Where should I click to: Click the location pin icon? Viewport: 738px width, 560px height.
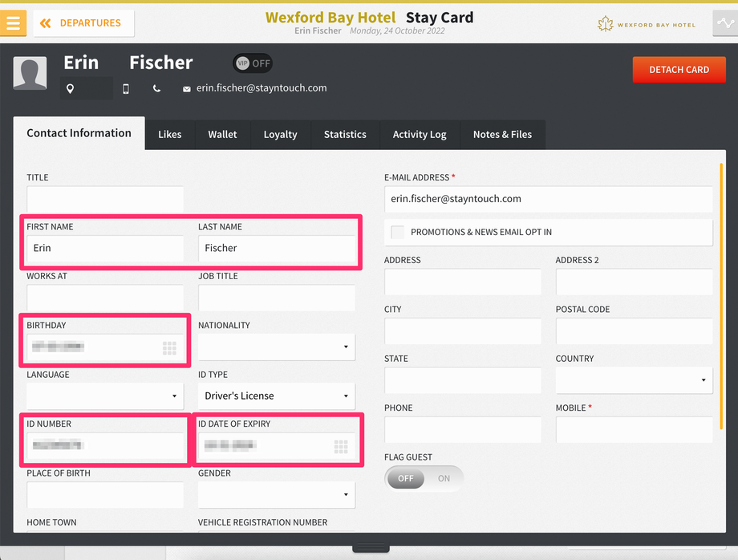pos(70,88)
